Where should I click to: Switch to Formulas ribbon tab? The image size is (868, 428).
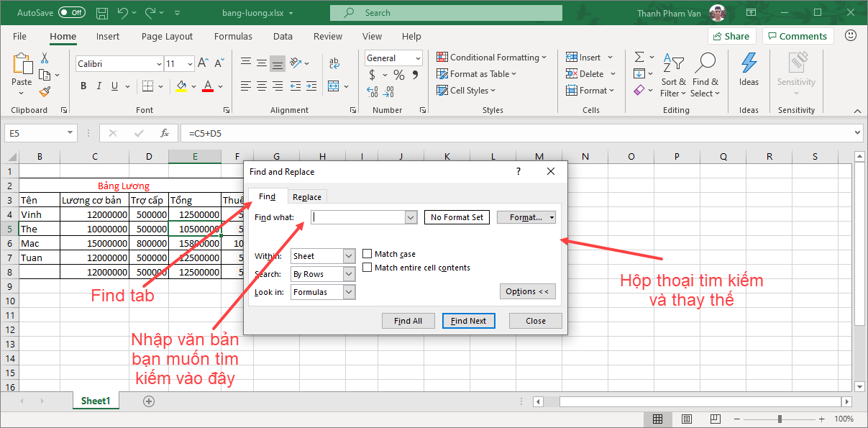pyautogui.click(x=234, y=36)
